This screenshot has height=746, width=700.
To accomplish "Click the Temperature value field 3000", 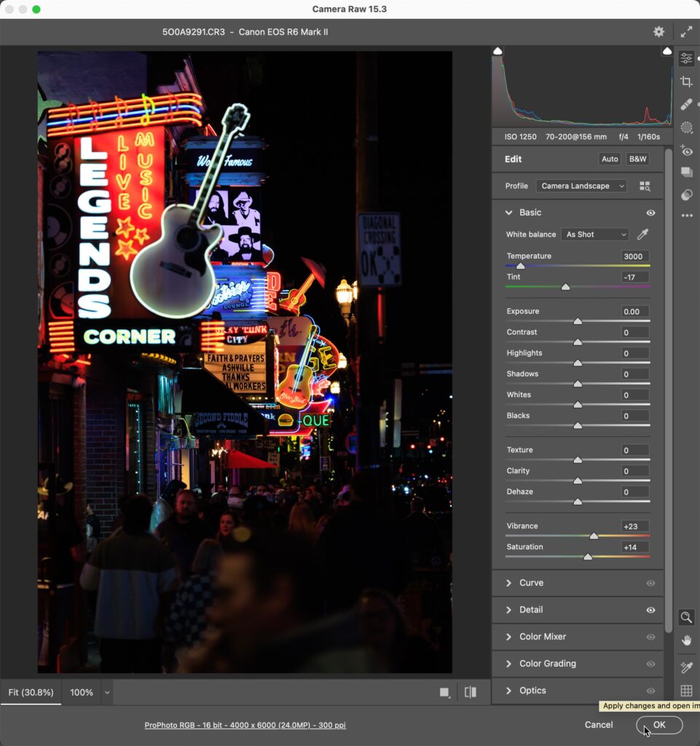I will [635, 256].
